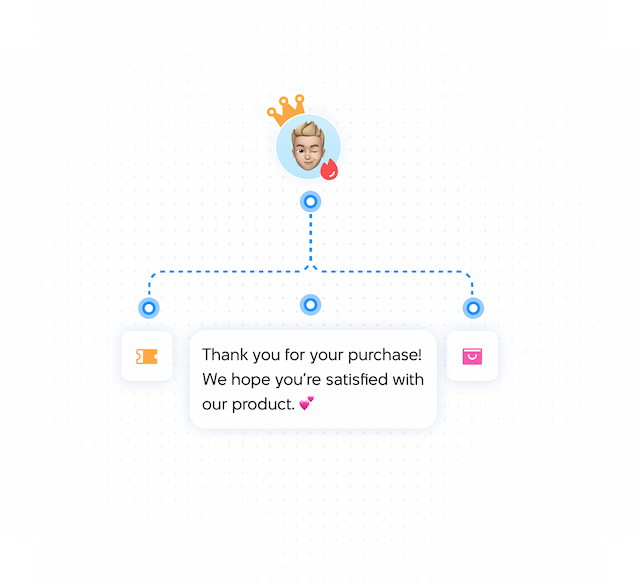The height and width of the screenshot is (584, 640).
Task: Click the "Thank you for your purchase!" text
Action: [312, 355]
